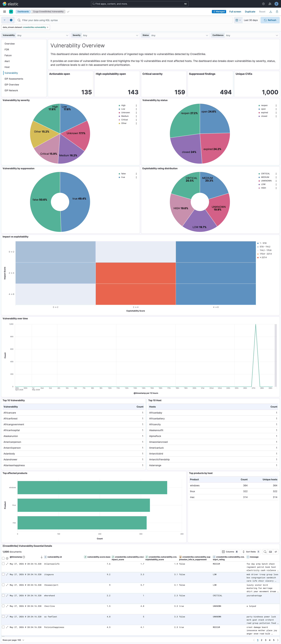
Task: Open the Elastic home logo
Action: (x=10, y=4)
